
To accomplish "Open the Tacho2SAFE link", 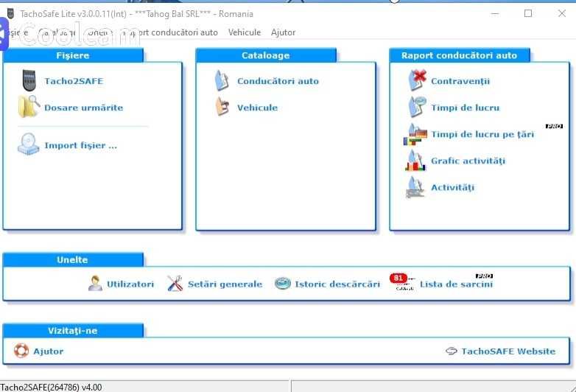I will pos(74,81).
